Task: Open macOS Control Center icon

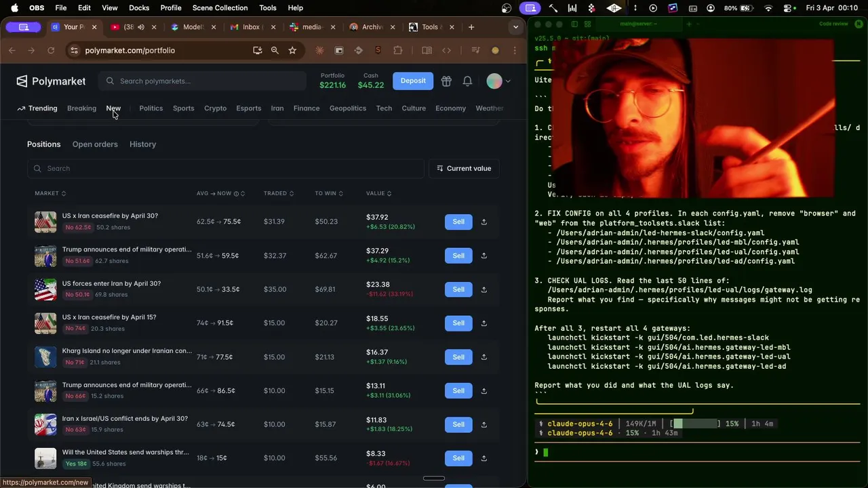Action: coord(788,8)
